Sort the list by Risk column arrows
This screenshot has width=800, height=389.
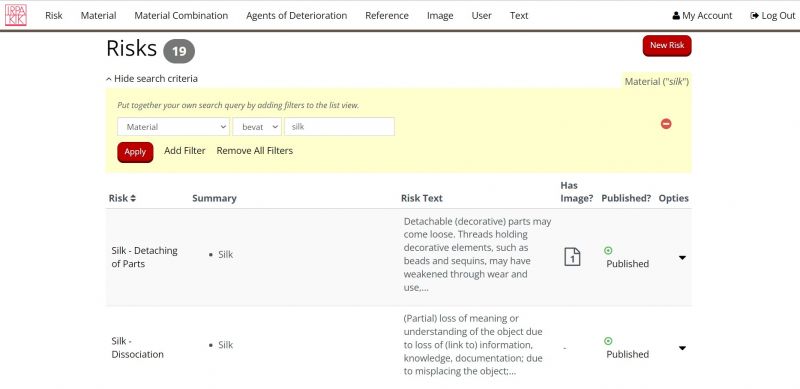pos(133,198)
